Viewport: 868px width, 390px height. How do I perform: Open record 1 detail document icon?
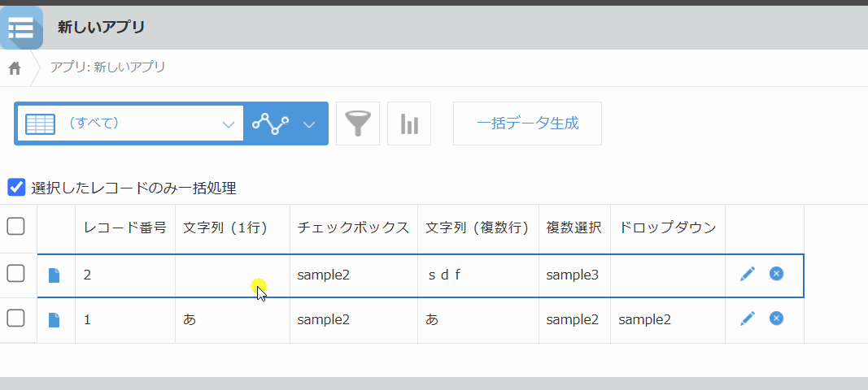point(55,320)
